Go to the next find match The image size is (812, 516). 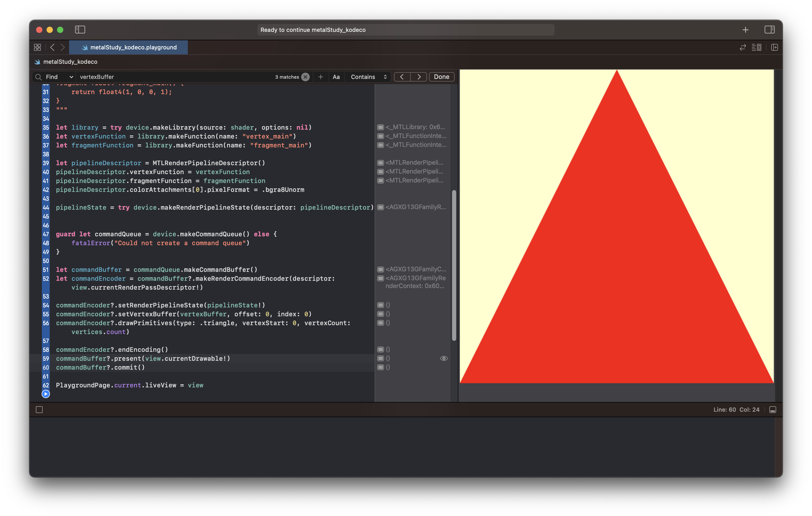[x=419, y=77]
